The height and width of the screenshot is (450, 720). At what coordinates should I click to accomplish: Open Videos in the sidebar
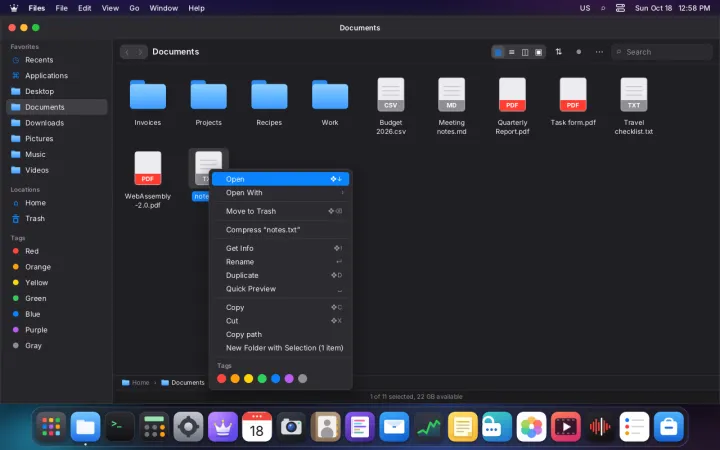(57, 170)
